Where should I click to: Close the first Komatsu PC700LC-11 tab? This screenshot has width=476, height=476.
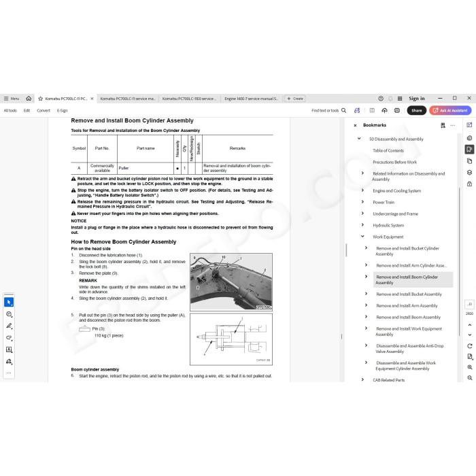coord(92,99)
